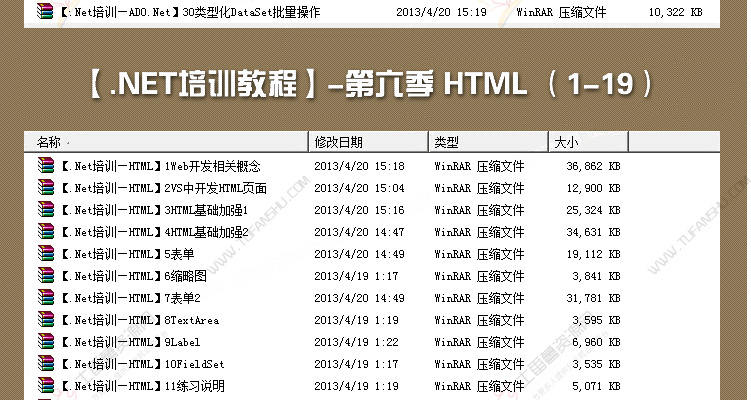Click date 2013/4/20 15:04
751x400 pixels.
click(x=359, y=188)
